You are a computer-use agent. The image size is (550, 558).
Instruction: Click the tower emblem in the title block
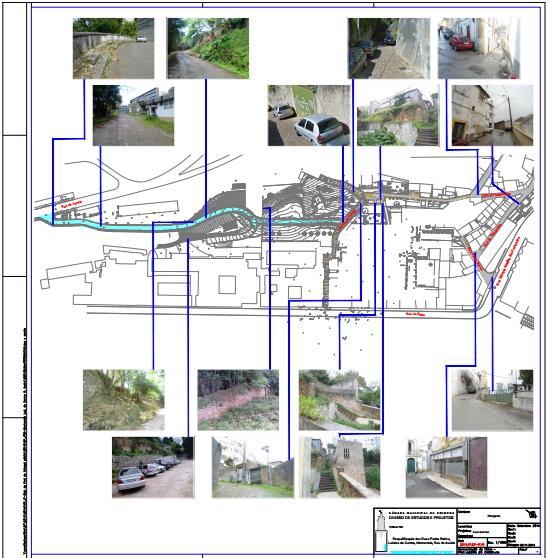[x=381, y=531]
